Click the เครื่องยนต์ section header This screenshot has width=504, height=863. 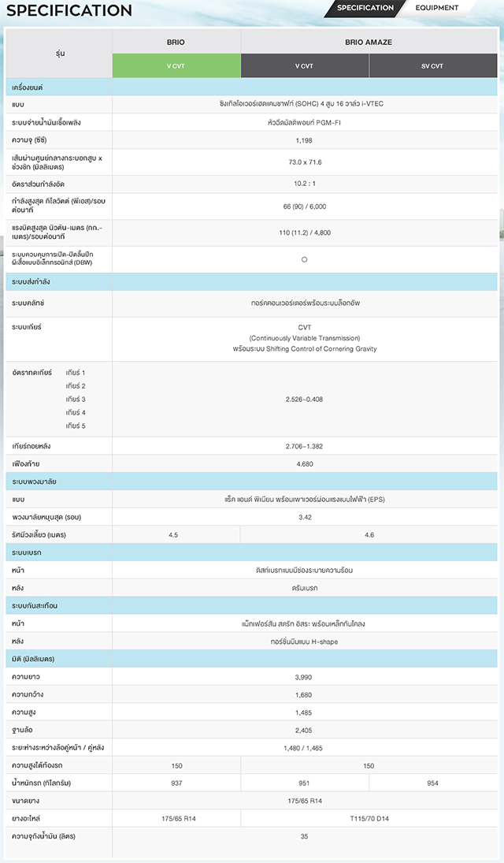(x=251, y=87)
